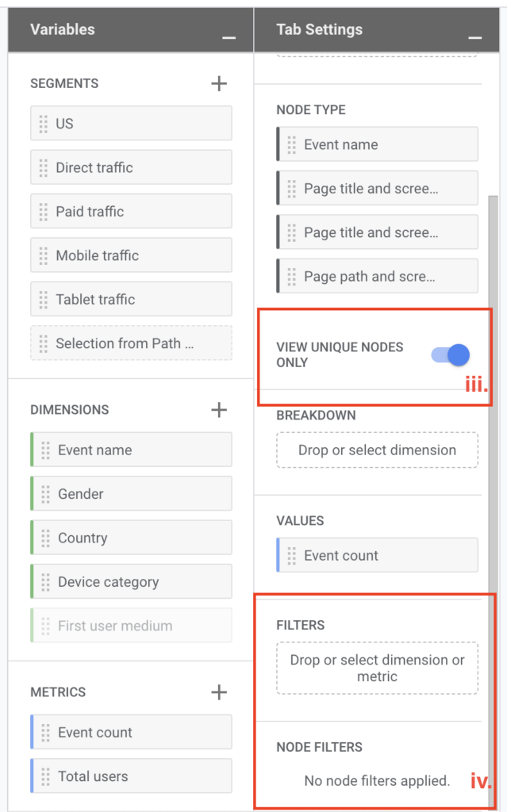Click the Selection from Path segment
This screenshot has height=812, width=507.
[131, 343]
